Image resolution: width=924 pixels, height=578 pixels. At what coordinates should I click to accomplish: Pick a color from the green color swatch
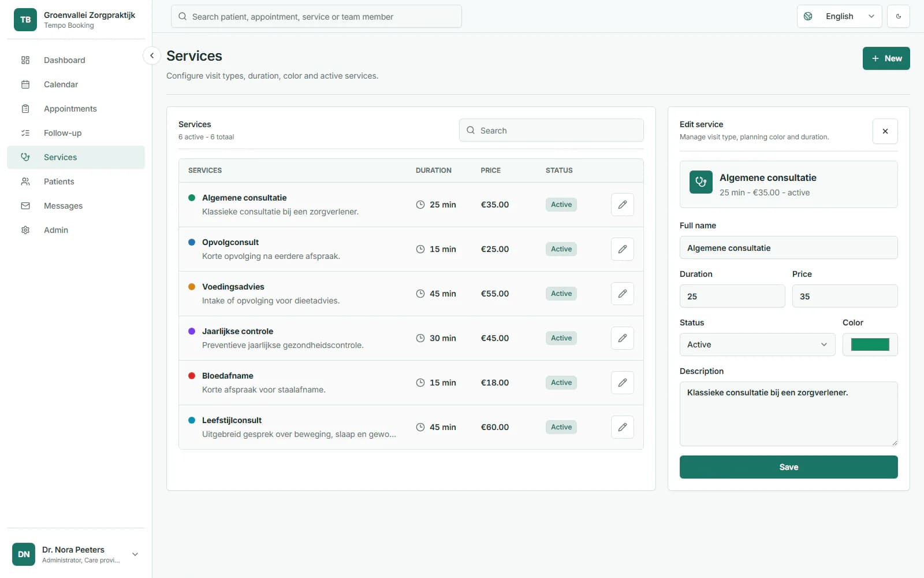coord(870,344)
